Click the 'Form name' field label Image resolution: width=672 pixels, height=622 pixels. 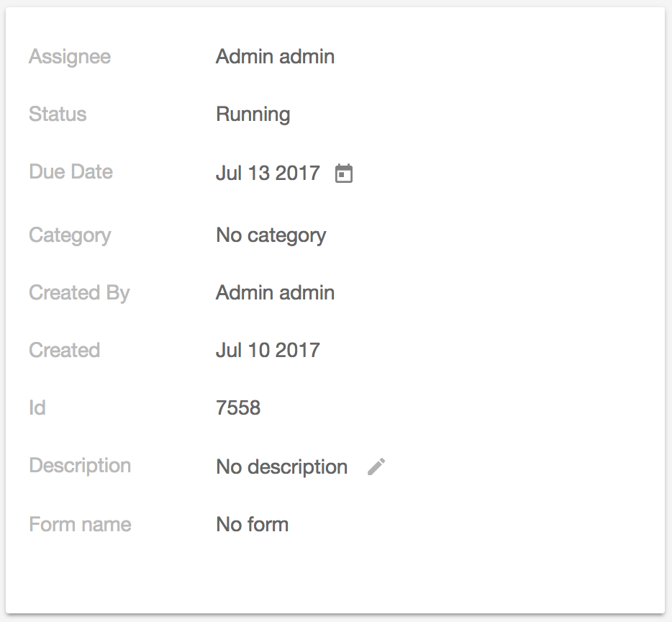[80, 524]
